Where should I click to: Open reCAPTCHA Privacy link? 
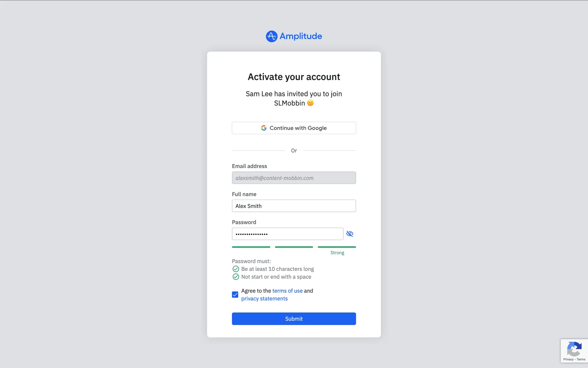pyautogui.click(x=568, y=359)
